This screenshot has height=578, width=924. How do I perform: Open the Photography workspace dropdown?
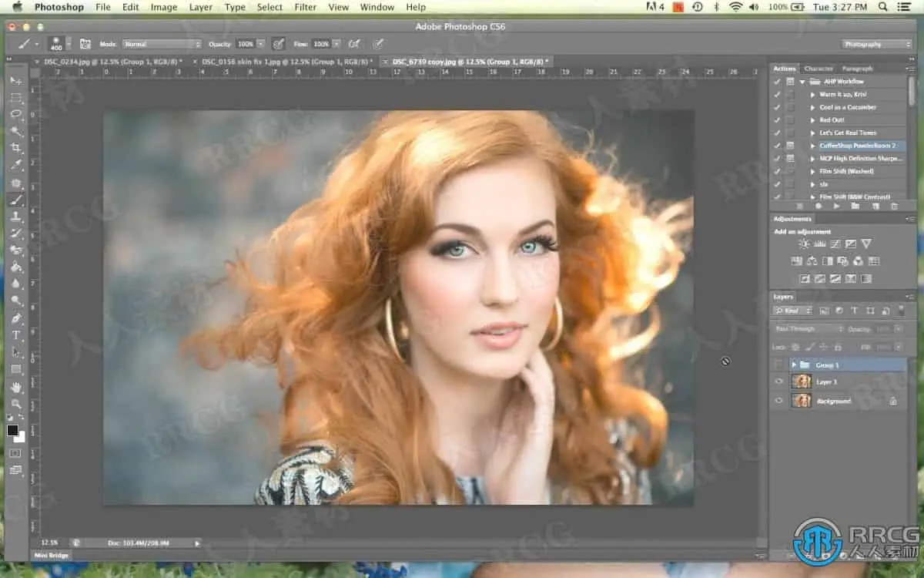877,44
